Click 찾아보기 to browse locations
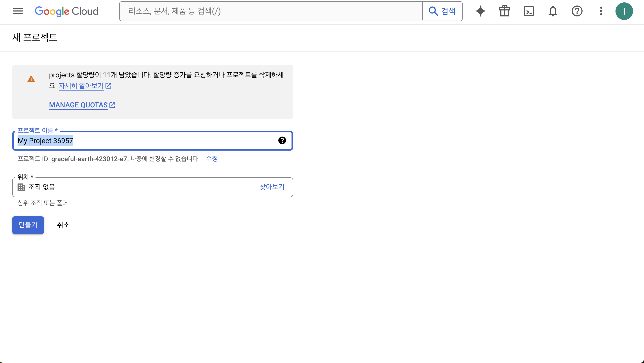This screenshot has height=363, width=644. point(272,187)
